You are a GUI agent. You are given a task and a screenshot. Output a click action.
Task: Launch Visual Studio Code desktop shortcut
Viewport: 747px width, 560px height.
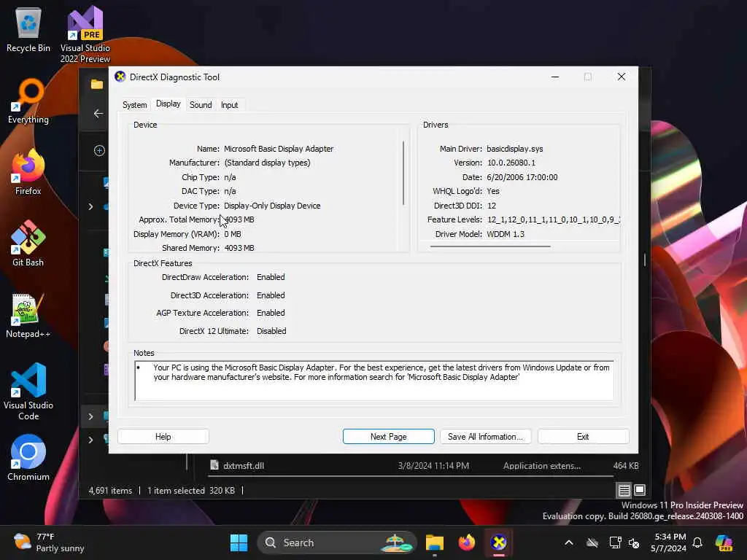click(x=28, y=392)
